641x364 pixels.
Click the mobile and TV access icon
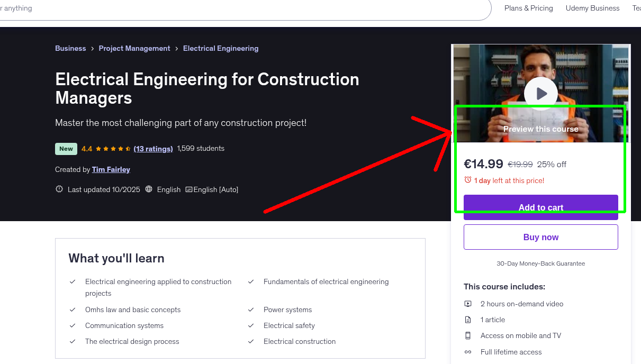[x=468, y=335]
